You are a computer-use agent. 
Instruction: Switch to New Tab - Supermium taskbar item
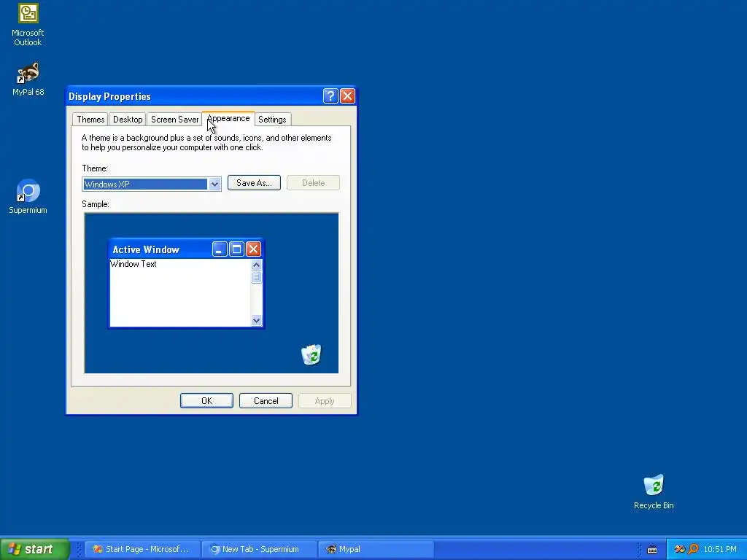(x=259, y=549)
